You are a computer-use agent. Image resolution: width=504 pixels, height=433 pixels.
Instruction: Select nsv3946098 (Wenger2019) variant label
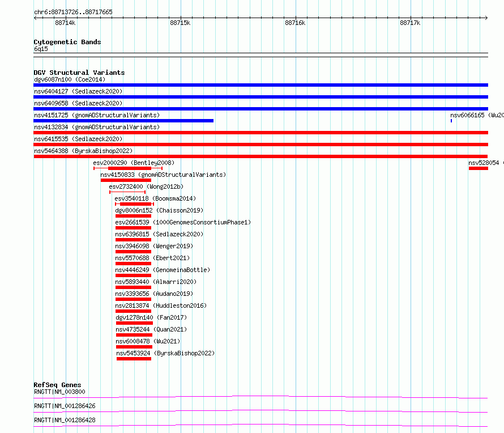tap(154, 246)
